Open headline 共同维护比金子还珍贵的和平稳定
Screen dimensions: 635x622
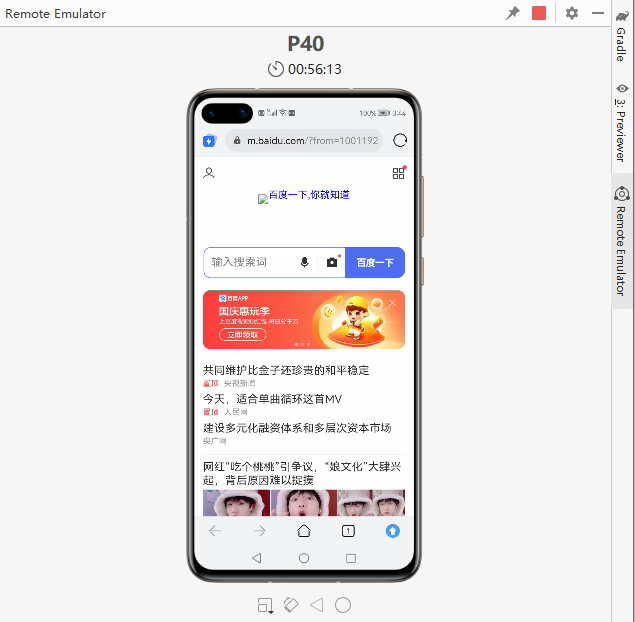coord(286,370)
